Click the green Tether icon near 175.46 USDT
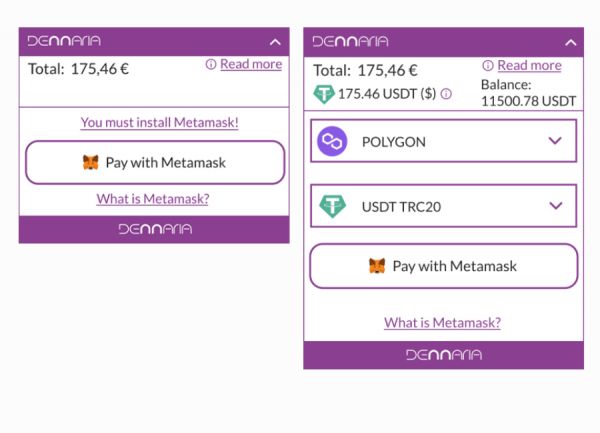 click(324, 93)
